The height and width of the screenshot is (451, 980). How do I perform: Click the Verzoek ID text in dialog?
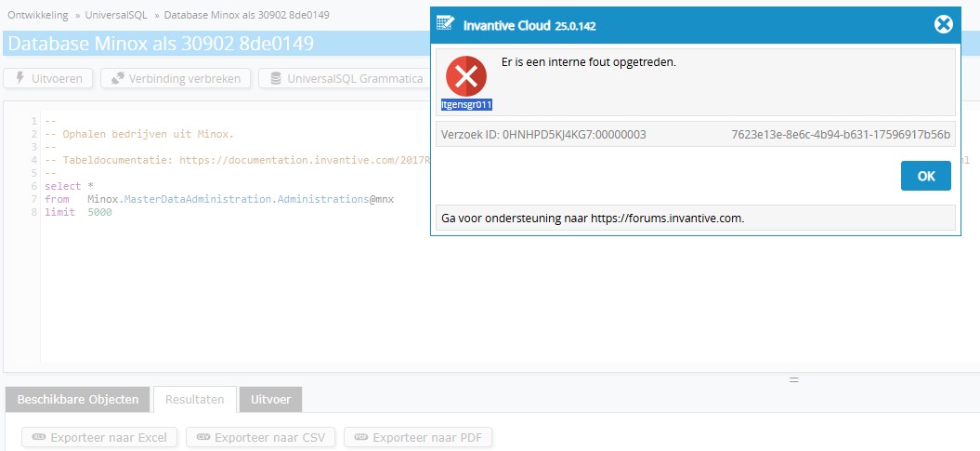(542, 135)
